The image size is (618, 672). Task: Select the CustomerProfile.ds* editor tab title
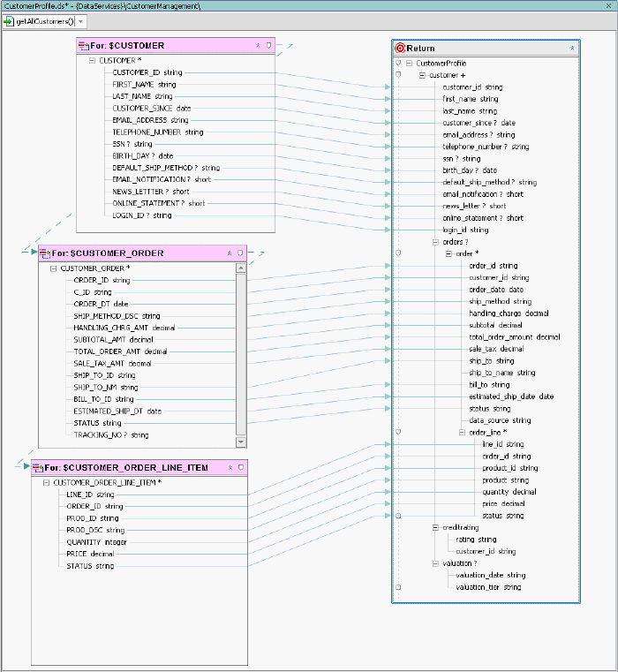coord(102,6)
